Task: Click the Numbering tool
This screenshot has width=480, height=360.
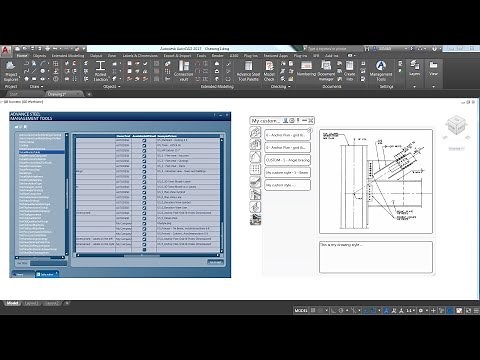Action: click(306, 69)
